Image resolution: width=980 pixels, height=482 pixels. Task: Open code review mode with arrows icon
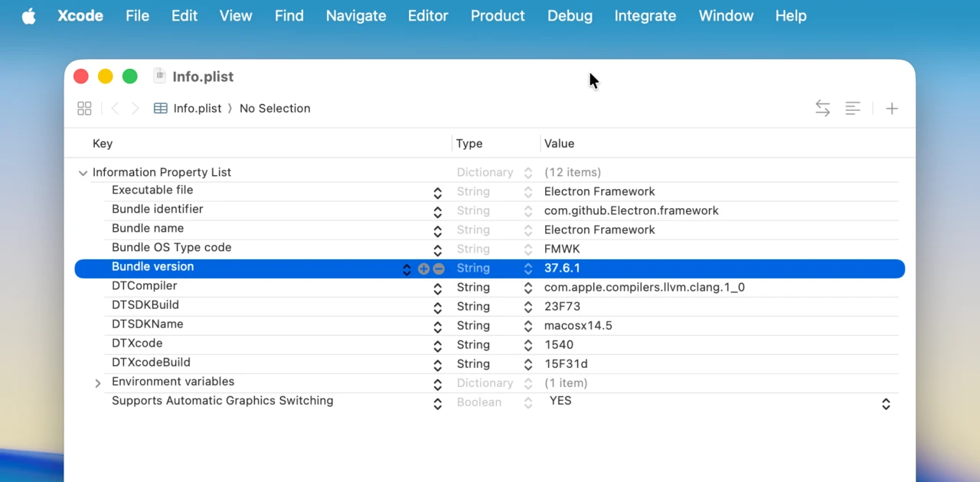coord(822,108)
